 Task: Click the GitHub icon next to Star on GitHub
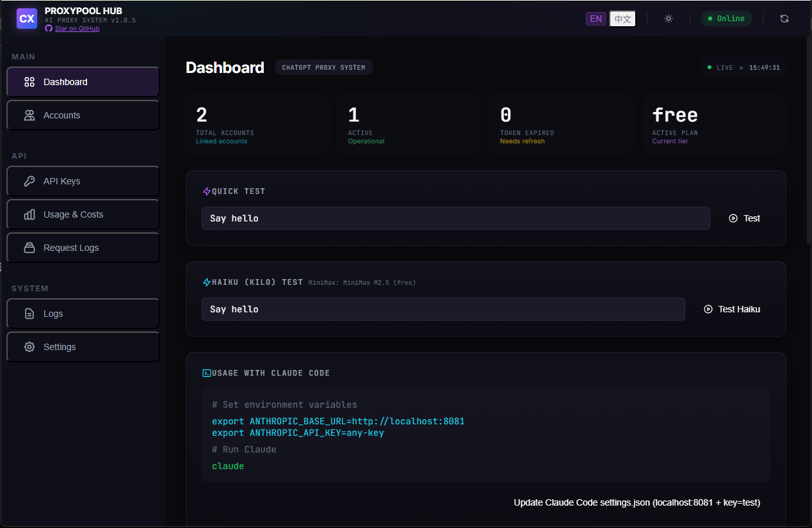(x=50, y=28)
